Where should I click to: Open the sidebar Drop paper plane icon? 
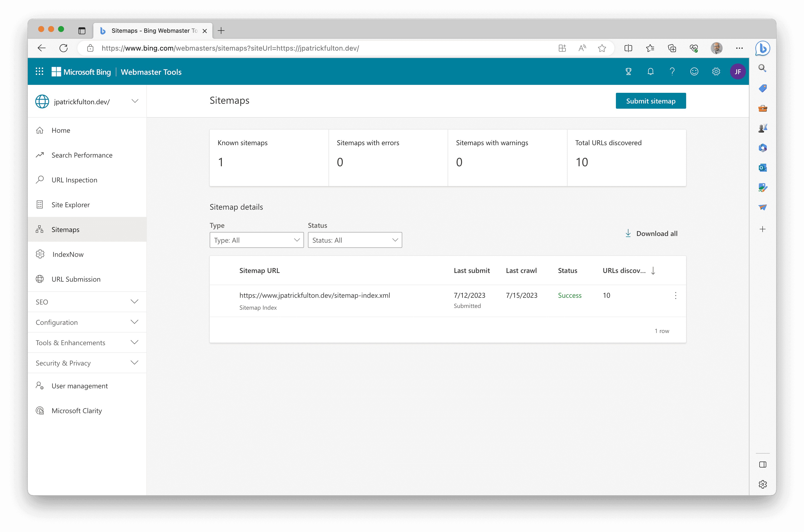[x=763, y=207]
